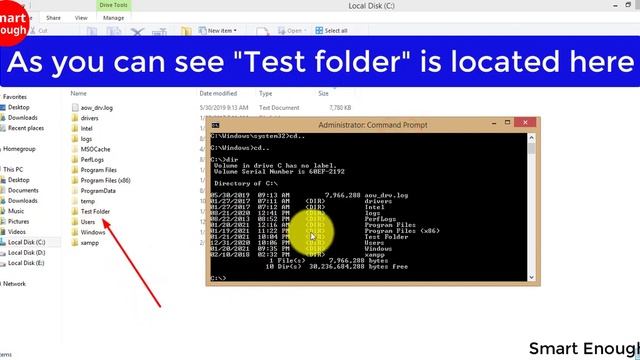Open Music under This PC
Image resolution: width=640 pixels, height=360 pixels.
(16, 211)
